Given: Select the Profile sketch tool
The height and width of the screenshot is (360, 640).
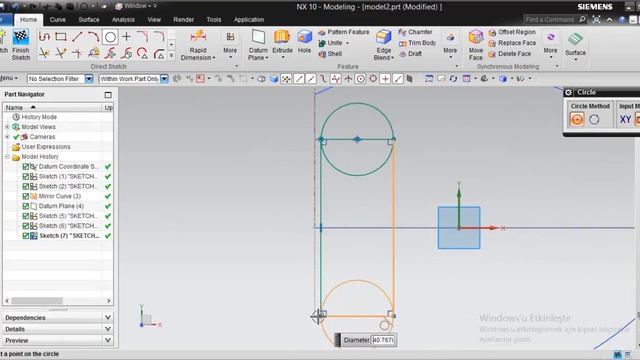Looking at the screenshot, I should pos(44,37).
